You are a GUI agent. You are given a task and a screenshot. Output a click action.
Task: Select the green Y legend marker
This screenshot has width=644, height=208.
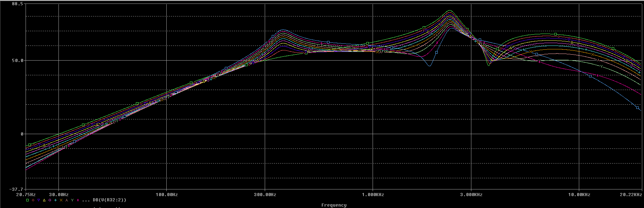click(x=72, y=200)
